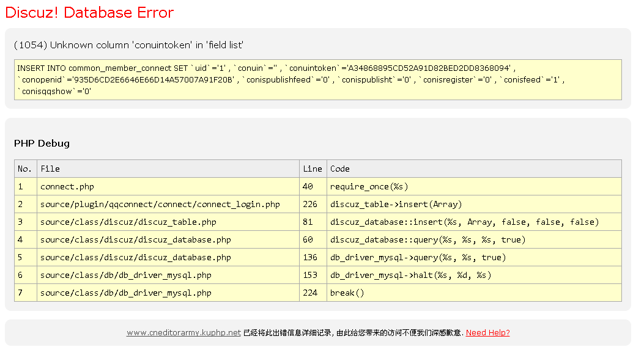Select the db_driver_mysql->halt code cell
The height and width of the screenshot is (350, 644).
tap(474, 275)
